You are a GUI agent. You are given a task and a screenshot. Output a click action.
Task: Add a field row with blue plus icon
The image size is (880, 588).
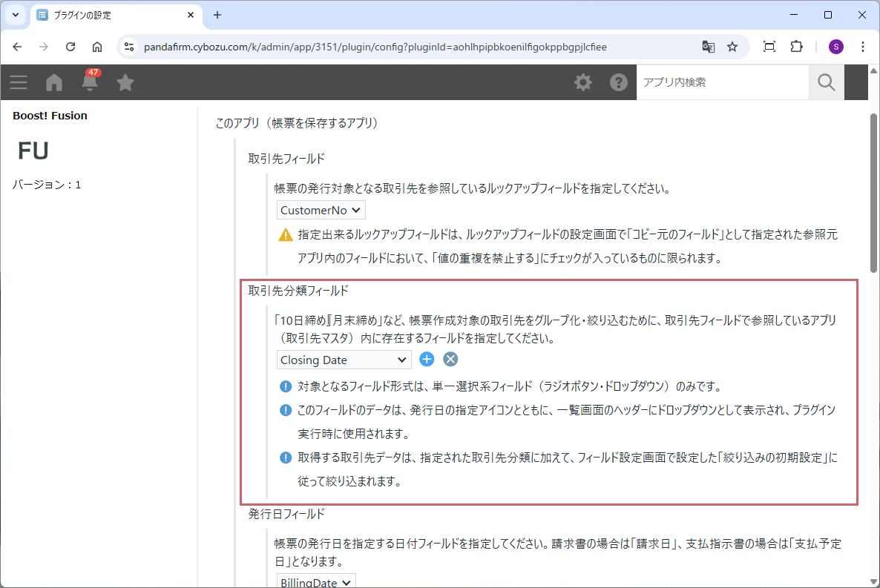[427, 360]
